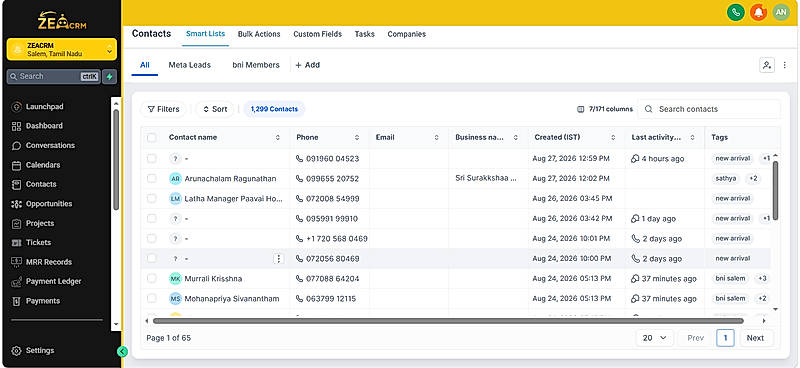Switch to the Smart Lists tab
Viewport: 800px width, 368px height.
tap(205, 34)
